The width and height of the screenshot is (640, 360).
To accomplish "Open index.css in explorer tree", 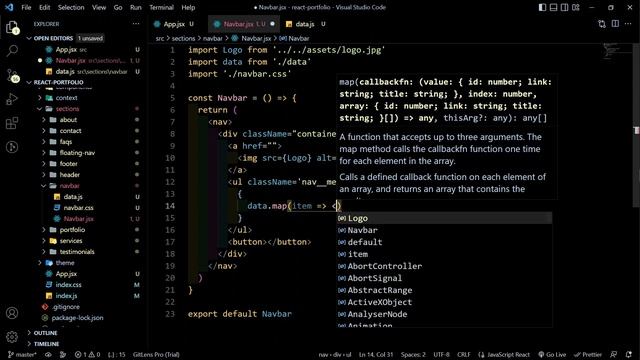I will pos(68,285).
